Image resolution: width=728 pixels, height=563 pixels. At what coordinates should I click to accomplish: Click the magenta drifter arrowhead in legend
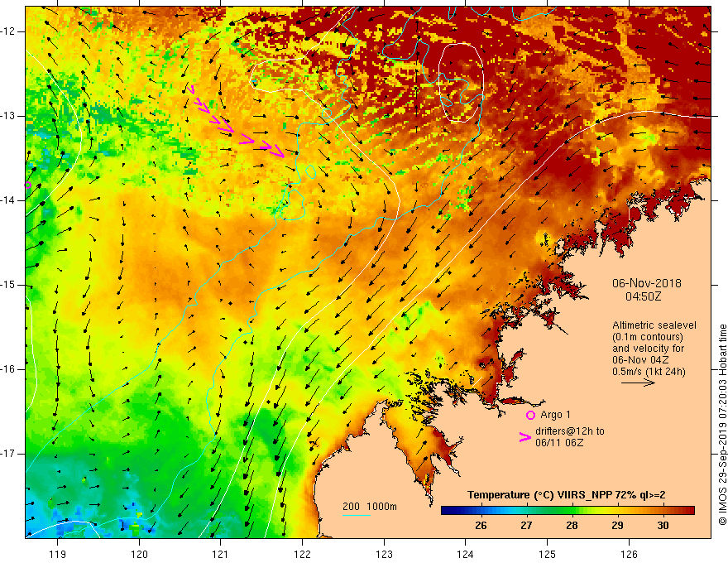pyautogui.click(x=525, y=436)
